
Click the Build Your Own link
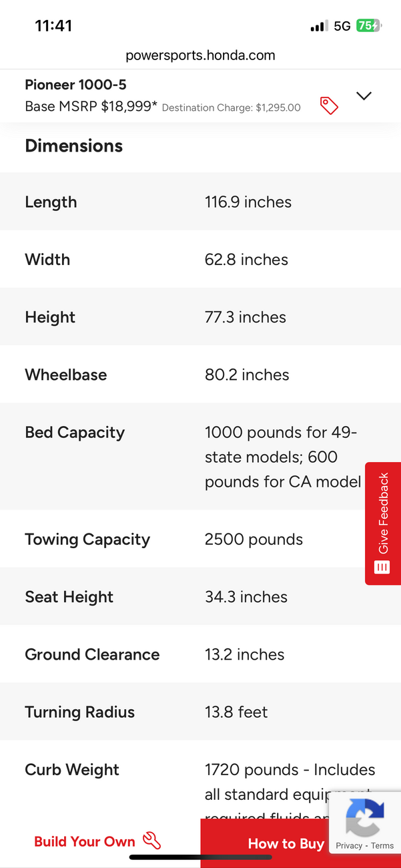point(85,841)
